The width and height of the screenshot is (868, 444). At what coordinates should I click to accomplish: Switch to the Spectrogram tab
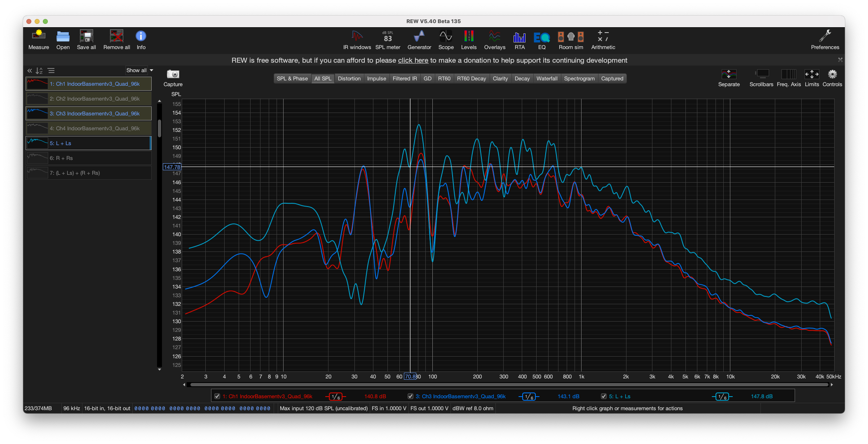579,78
